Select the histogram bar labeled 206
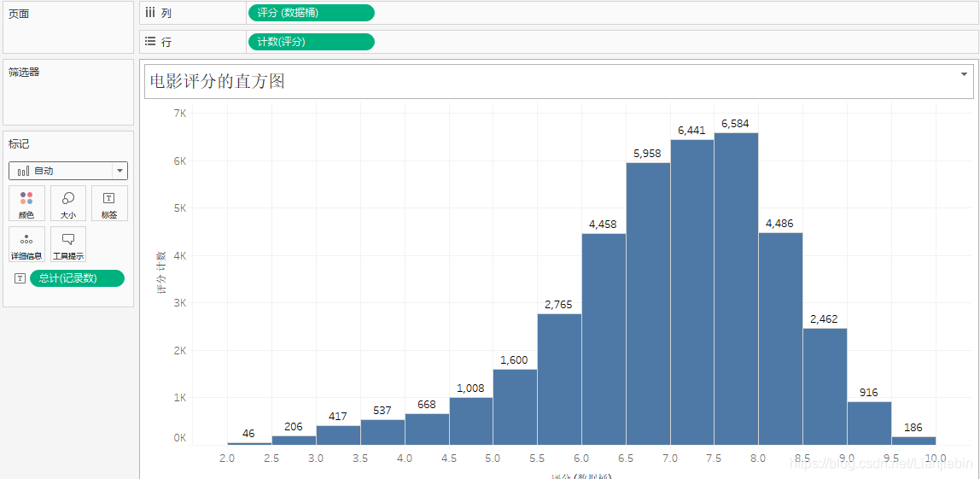The width and height of the screenshot is (980, 479). [x=294, y=441]
